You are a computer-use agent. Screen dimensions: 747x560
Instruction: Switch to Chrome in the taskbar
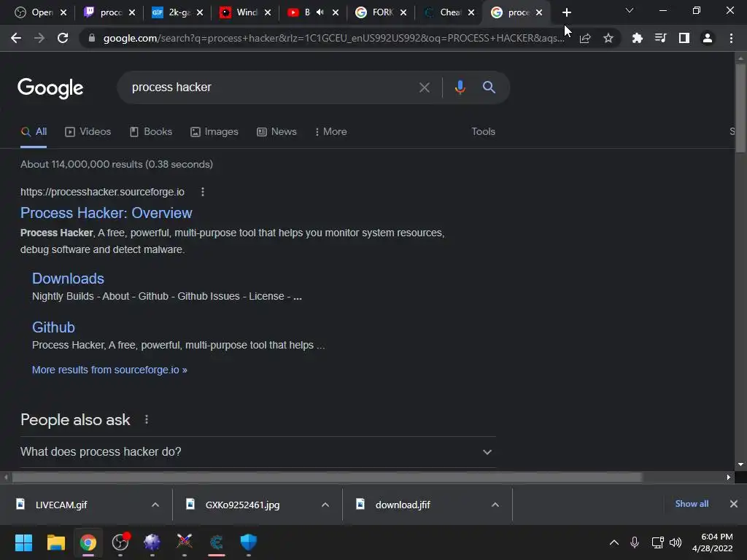pyautogui.click(x=88, y=542)
